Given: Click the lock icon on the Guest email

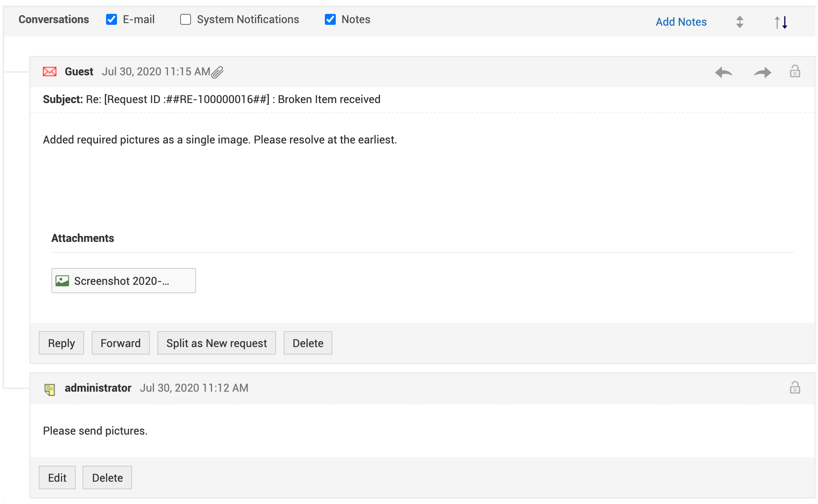Looking at the screenshot, I should [794, 71].
